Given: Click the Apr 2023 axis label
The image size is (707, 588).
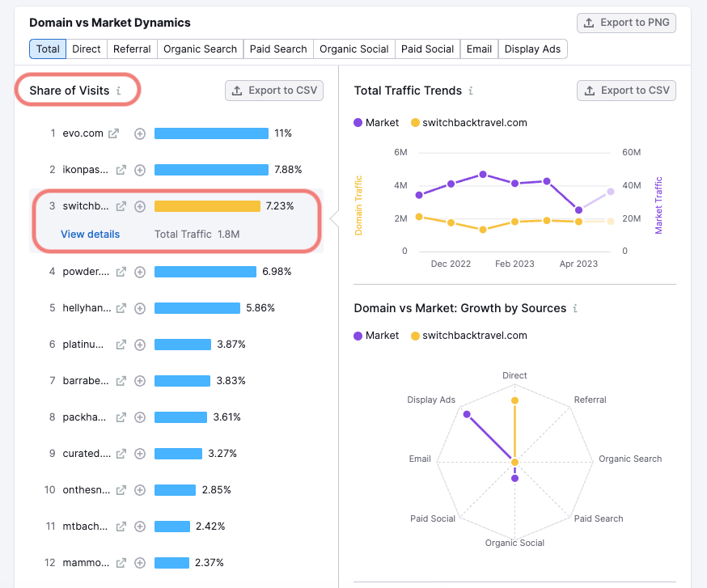Looking at the screenshot, I should [578, 264].
